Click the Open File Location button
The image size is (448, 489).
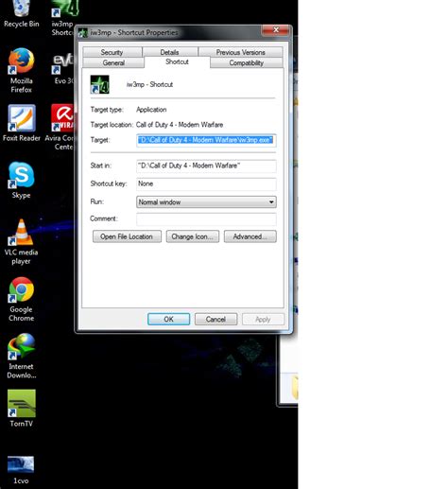[x=127, y=236]
